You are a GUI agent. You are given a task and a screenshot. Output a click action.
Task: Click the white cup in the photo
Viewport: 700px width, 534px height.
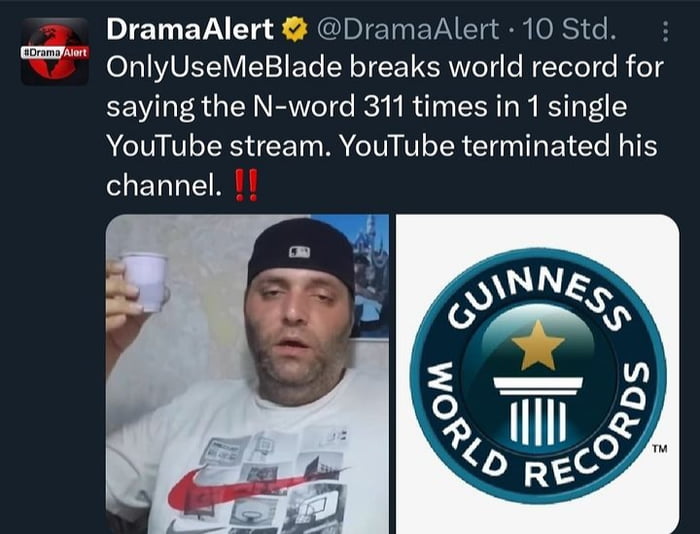[146, 282]
